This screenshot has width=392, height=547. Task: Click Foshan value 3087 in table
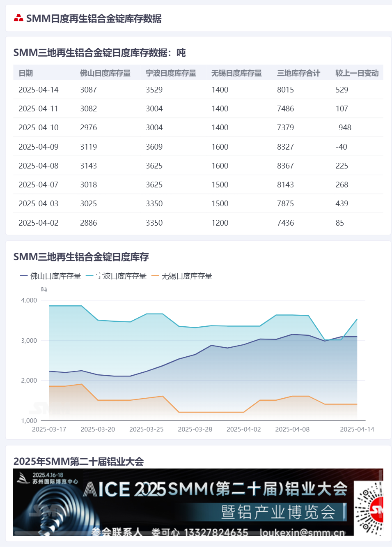(x=89, y=90)
